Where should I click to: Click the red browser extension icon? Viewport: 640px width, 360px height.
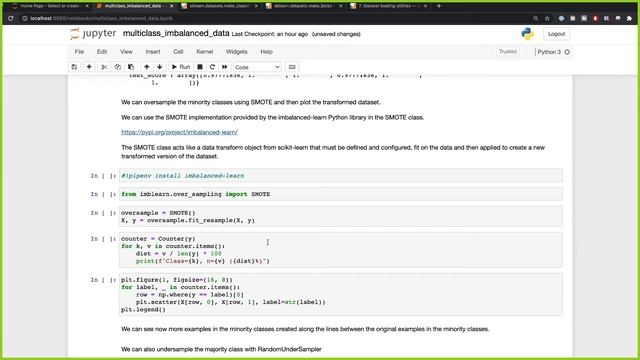595,18
